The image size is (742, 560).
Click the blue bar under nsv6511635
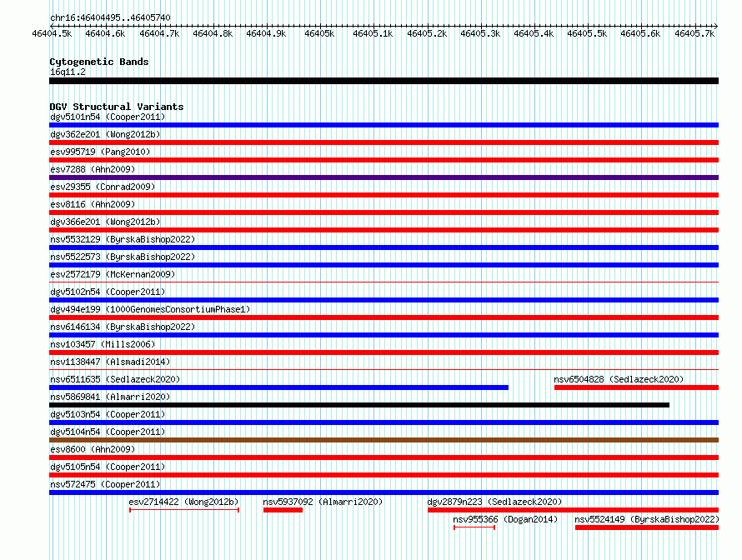pos(278,387)
